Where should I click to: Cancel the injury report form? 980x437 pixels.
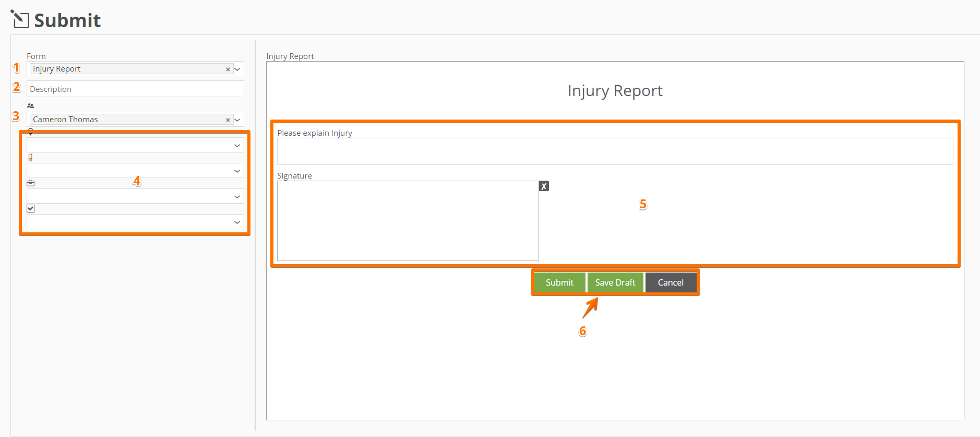point(671,282)
